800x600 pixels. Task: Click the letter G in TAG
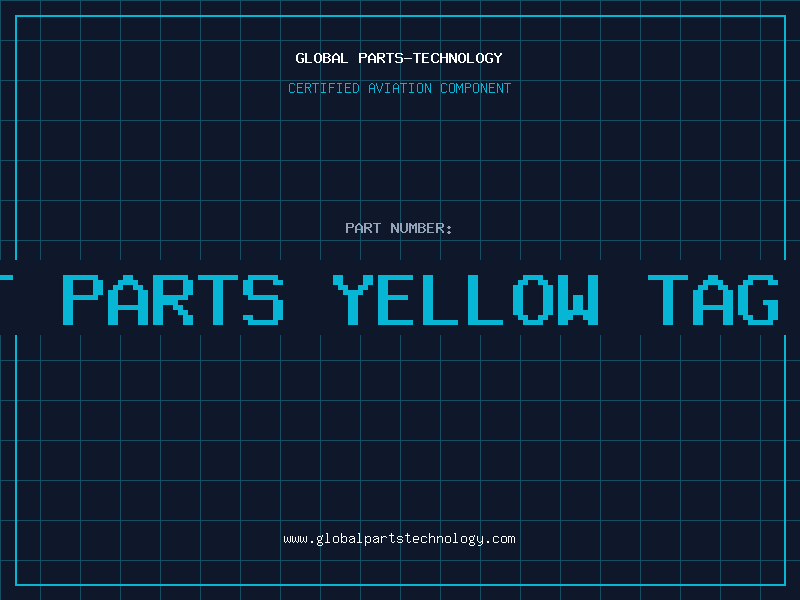click(758, 300)
